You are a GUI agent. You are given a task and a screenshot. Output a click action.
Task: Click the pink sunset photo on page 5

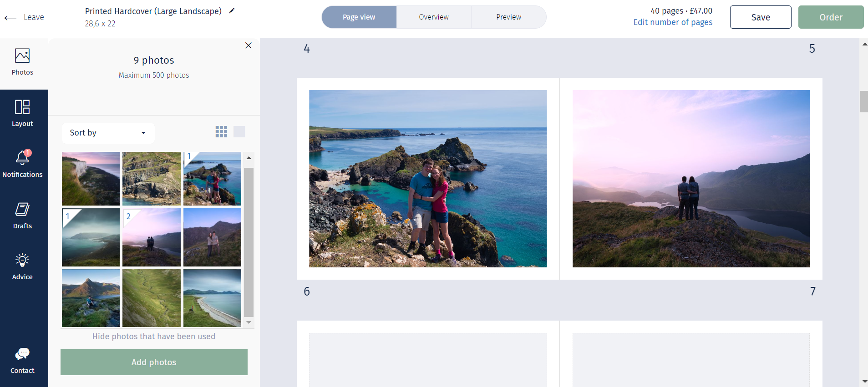(x=691, y=179)
